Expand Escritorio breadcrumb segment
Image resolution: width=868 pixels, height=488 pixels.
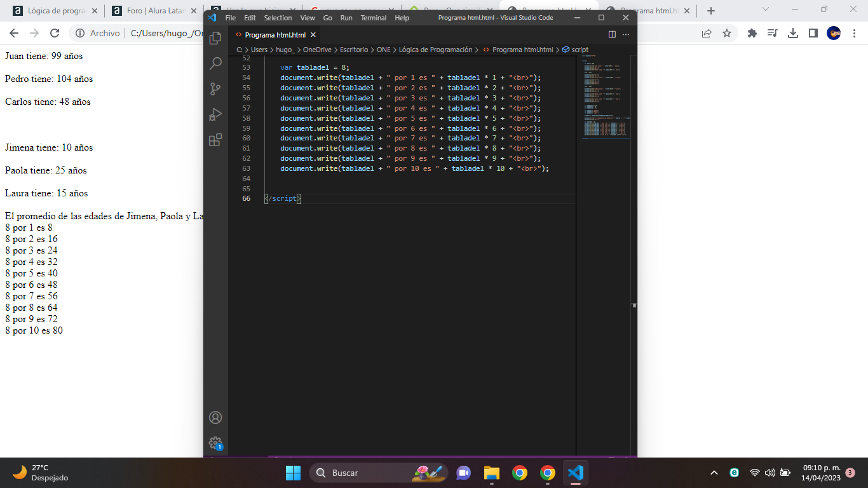[x=354, y=50]
